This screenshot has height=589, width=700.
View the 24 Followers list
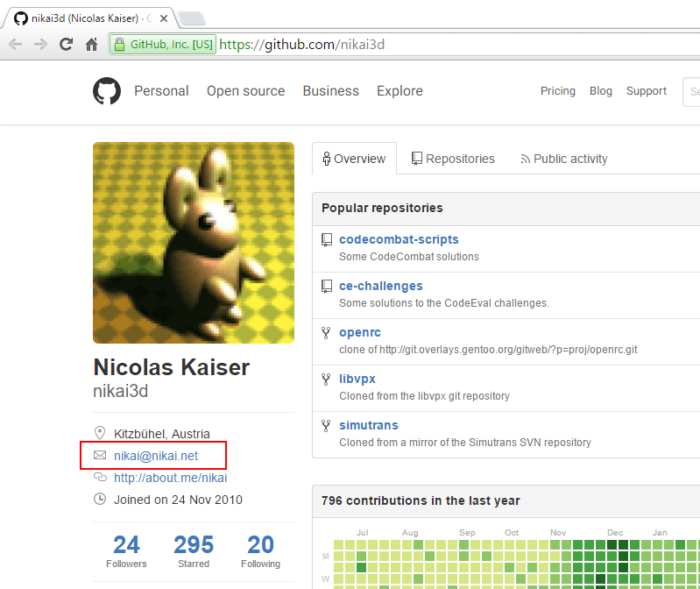126,551
